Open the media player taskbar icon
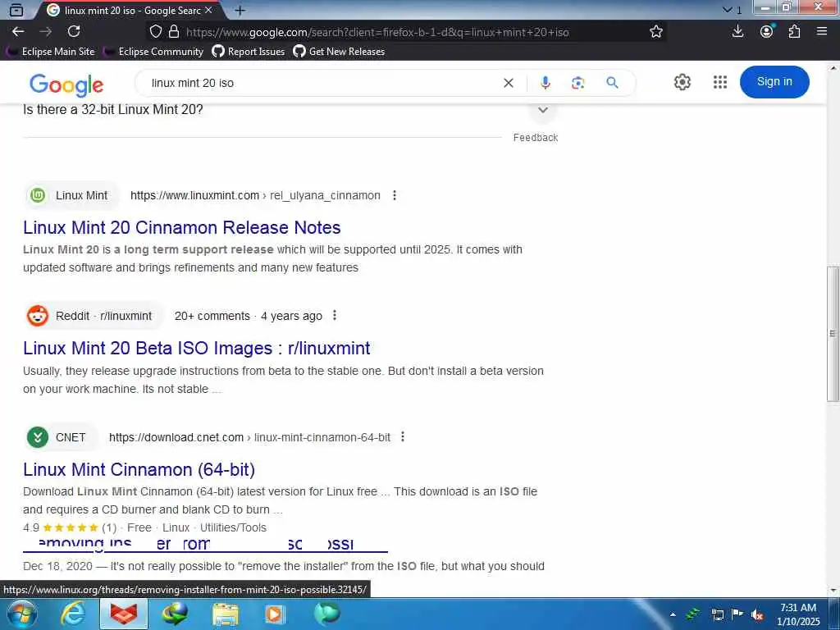Image resolution: width=840 pixels, height=630 pixels. click(x=275, y=614)
